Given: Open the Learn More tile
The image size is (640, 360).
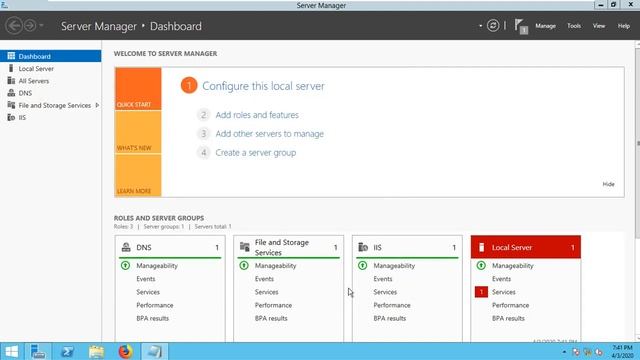Looking at the screenshot, I should (x=138, y=176).
